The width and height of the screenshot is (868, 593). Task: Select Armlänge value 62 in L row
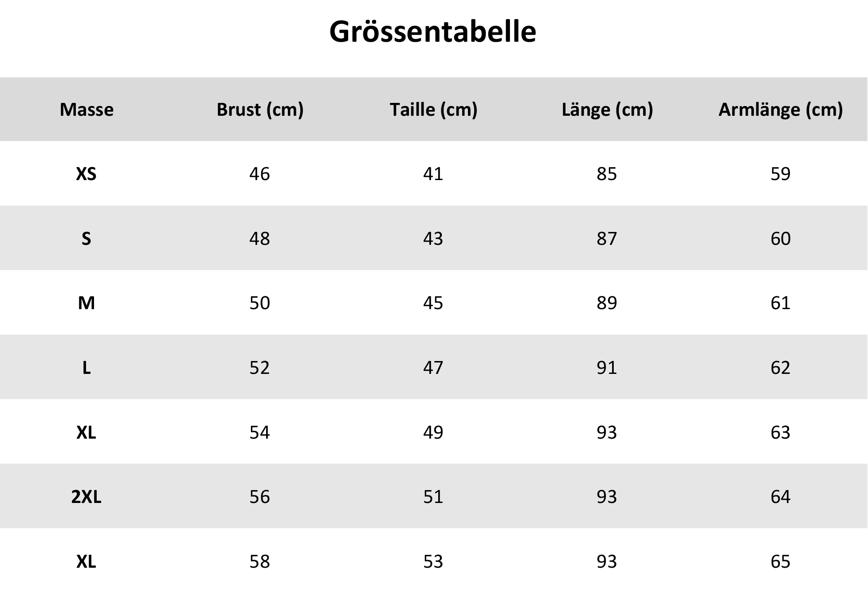pos(780,368)
